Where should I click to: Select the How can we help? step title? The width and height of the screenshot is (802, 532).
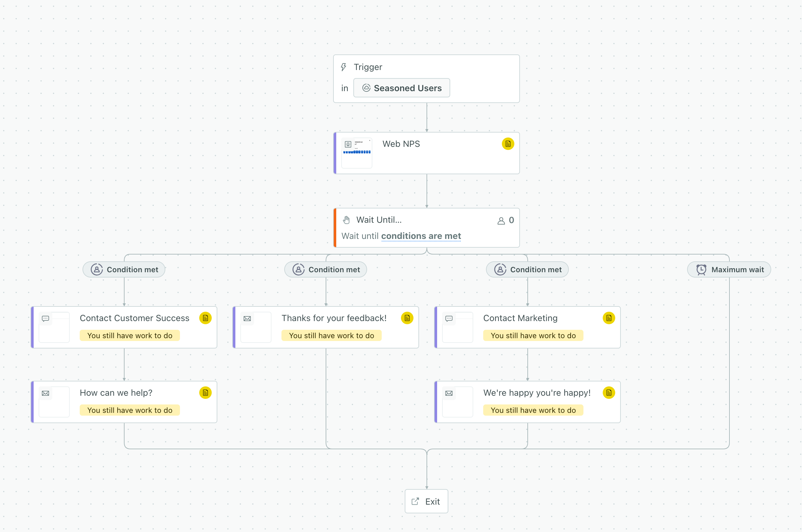pyautogui.click(x=116, y=393)
